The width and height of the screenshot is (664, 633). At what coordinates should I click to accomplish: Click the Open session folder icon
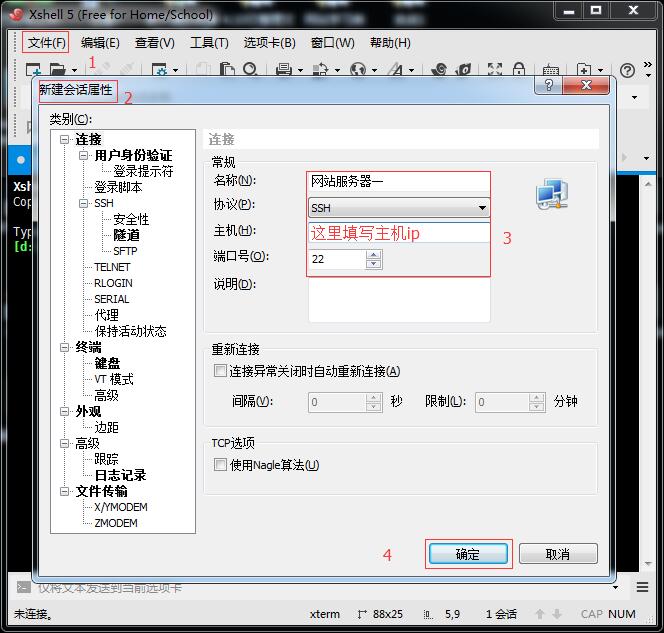pos(58,69)
